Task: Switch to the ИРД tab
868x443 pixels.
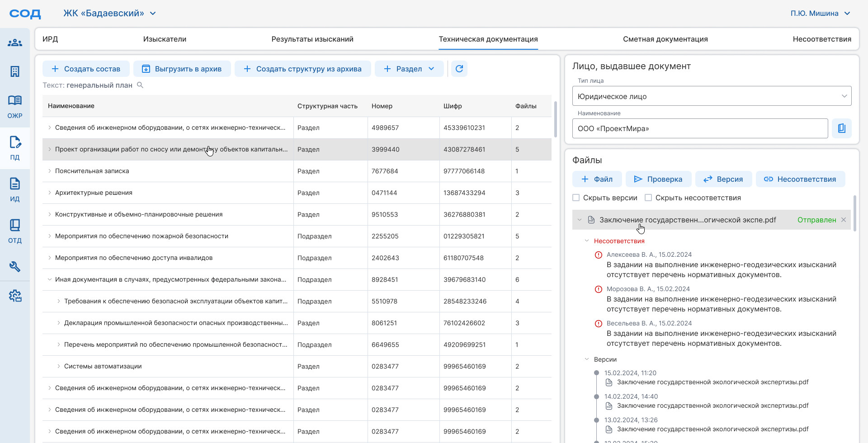Action: pos(50,39)
